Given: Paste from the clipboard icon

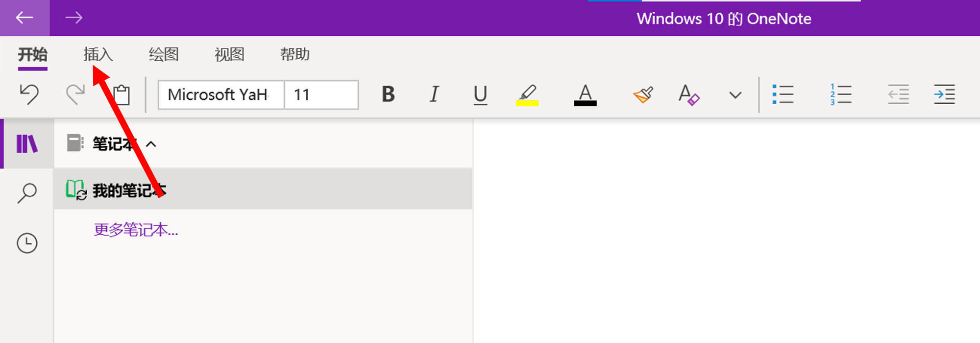Looking at the screenshot, I should point(122,94).
